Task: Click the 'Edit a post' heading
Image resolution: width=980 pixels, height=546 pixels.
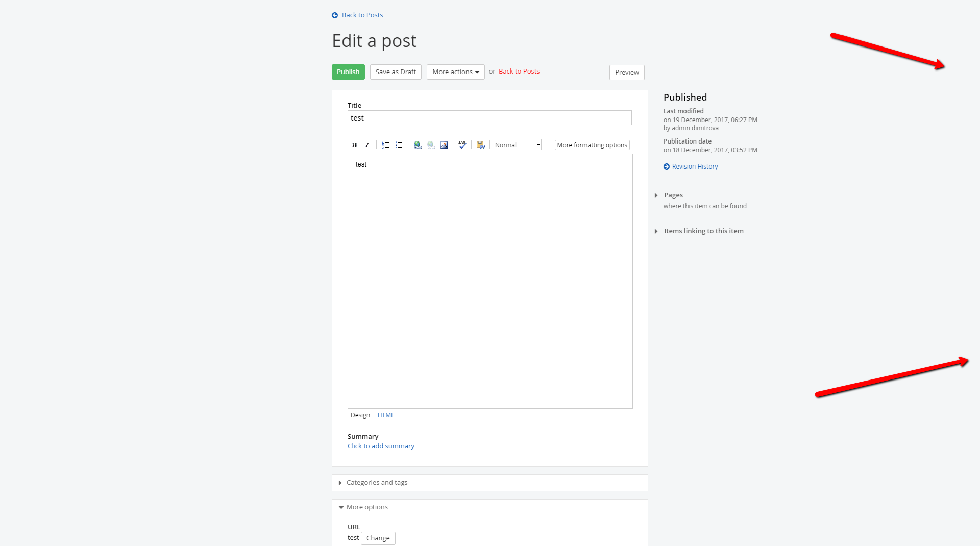Action: tap(374, 41)
